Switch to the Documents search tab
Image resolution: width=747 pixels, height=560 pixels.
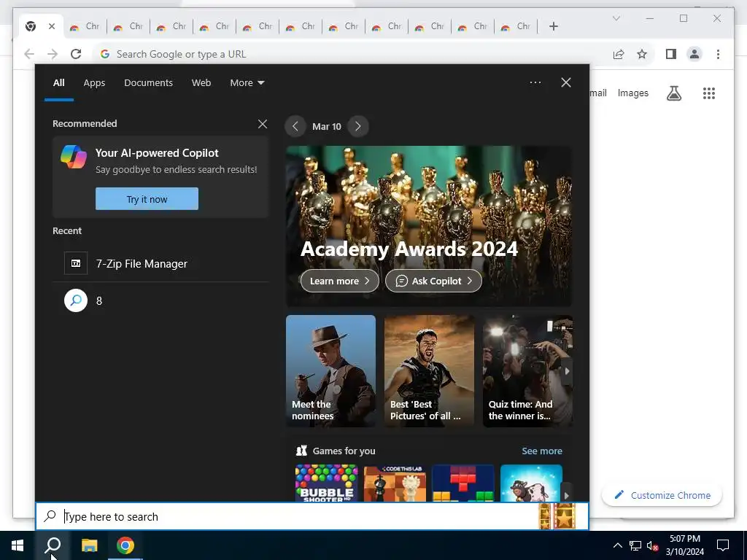tap(148, 82)
